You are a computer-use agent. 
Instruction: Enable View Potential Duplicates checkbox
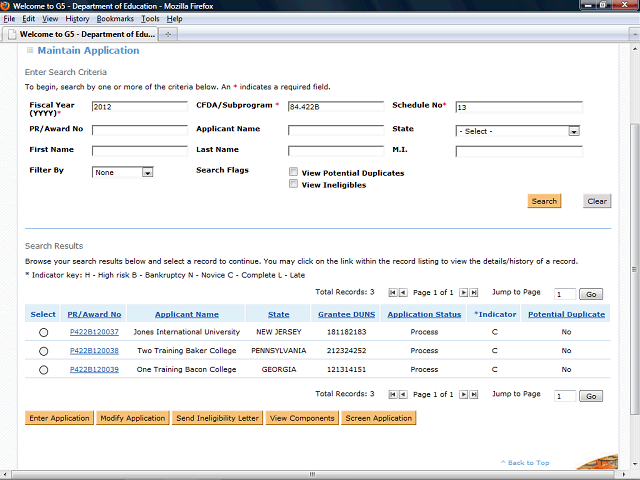click(293, 173)
